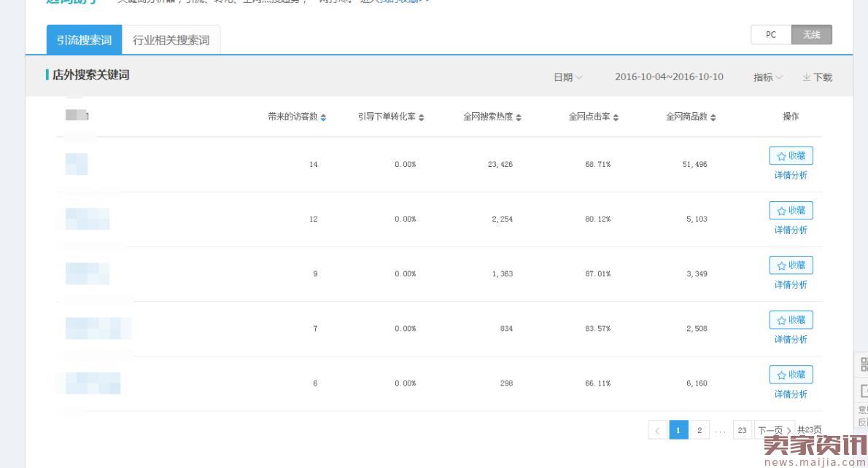Open the date range 2016-10-04~2016-10-10 picker
Image resolution: width=868 pixels, height=468 pixels.
(669, 77)
